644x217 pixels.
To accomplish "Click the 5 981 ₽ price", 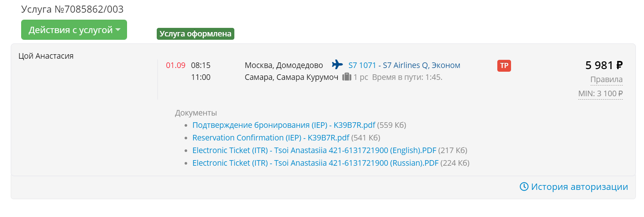I will 604,65.
